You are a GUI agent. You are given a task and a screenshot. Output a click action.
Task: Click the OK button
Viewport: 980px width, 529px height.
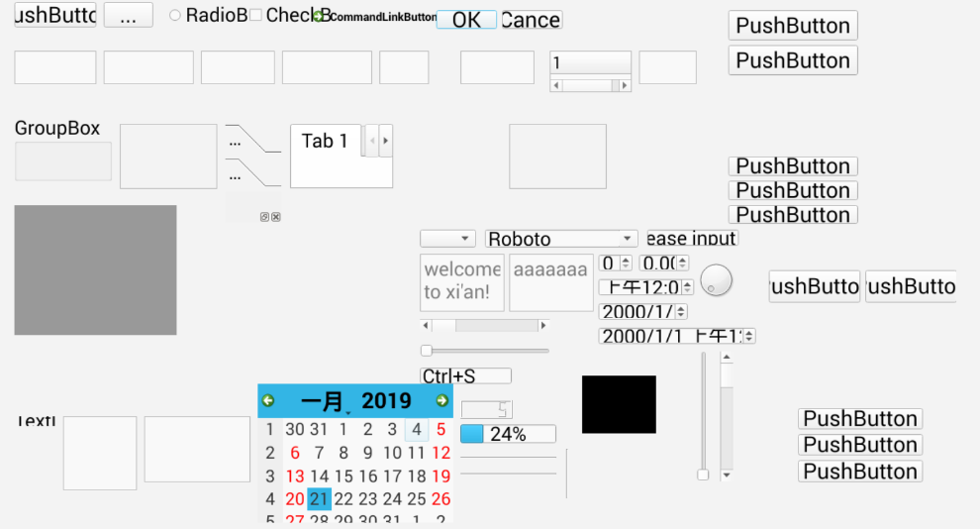pos(466,20)
